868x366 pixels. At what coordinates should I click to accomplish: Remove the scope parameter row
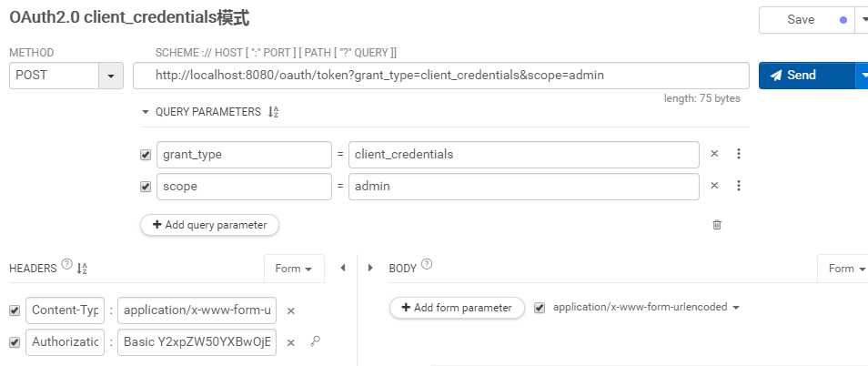pyautogui.click(x=714, y=186)
